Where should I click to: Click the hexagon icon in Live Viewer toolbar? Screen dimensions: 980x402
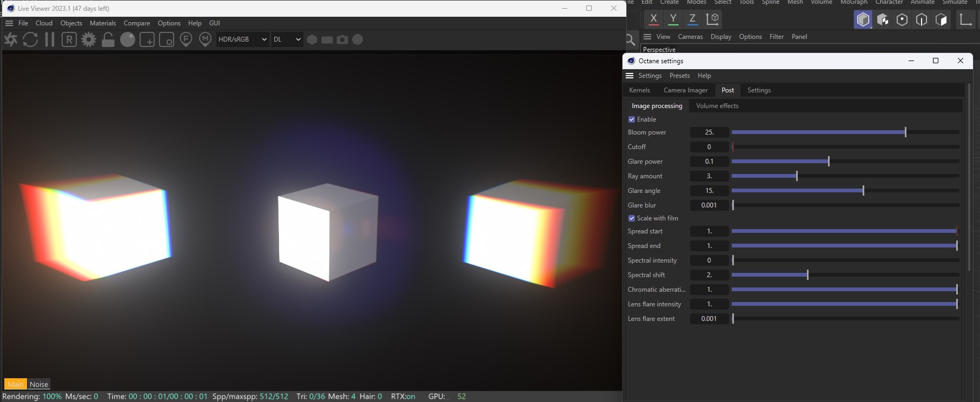click(x=312, y=39)
